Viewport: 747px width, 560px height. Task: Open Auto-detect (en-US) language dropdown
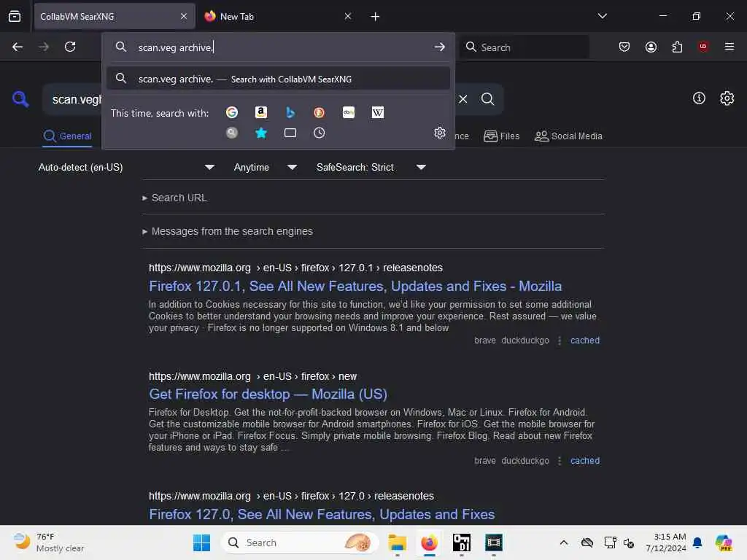pos(127,167)
